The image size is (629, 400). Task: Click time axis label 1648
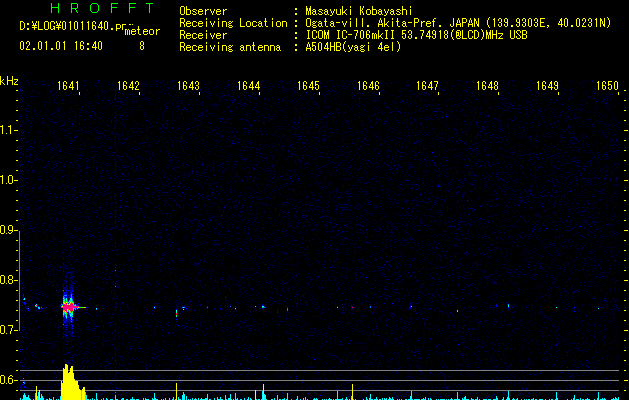(x=487, y=86)
